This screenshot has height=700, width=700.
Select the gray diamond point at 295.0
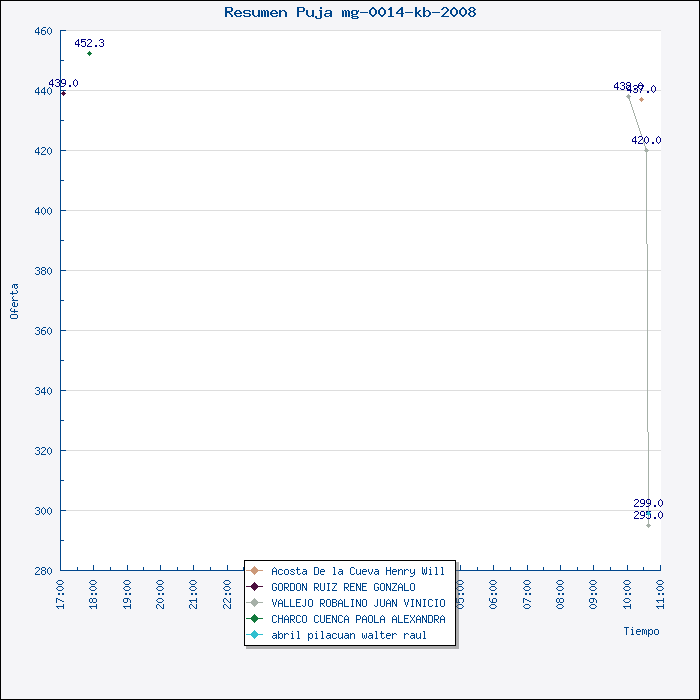click(x=648, y=525)
